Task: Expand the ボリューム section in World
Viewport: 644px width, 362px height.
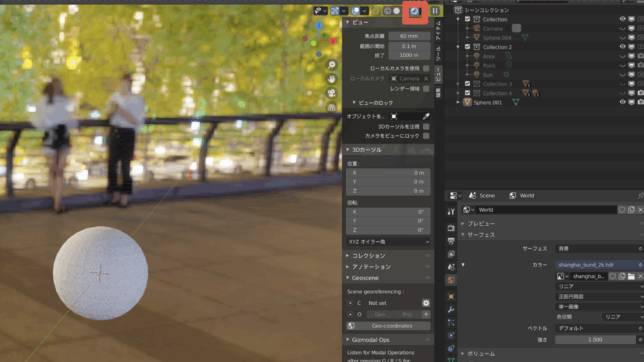Action: pyautogui.click(x=480, y=354)
